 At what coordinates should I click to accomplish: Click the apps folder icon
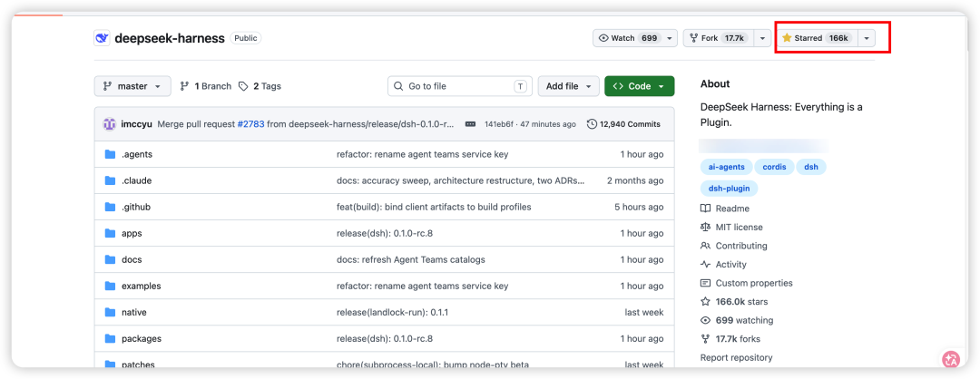click(111, 234)
